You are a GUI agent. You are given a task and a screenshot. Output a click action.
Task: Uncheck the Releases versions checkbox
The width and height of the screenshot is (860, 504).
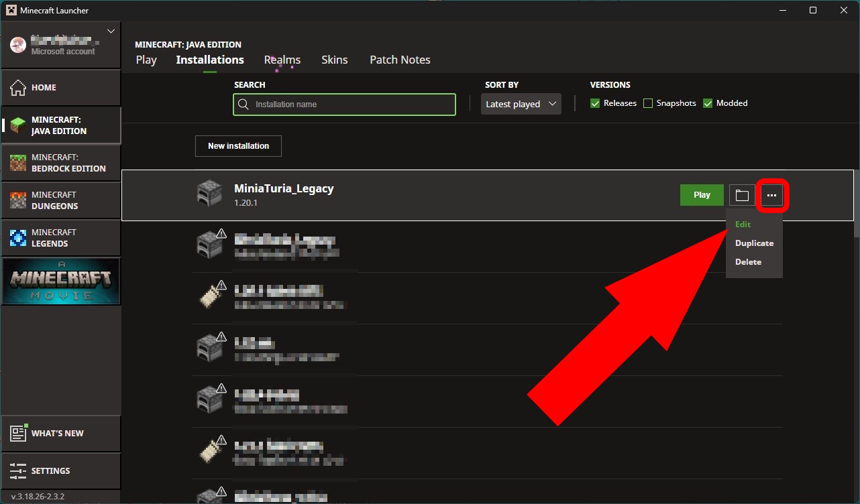click(x=595, y=103)
